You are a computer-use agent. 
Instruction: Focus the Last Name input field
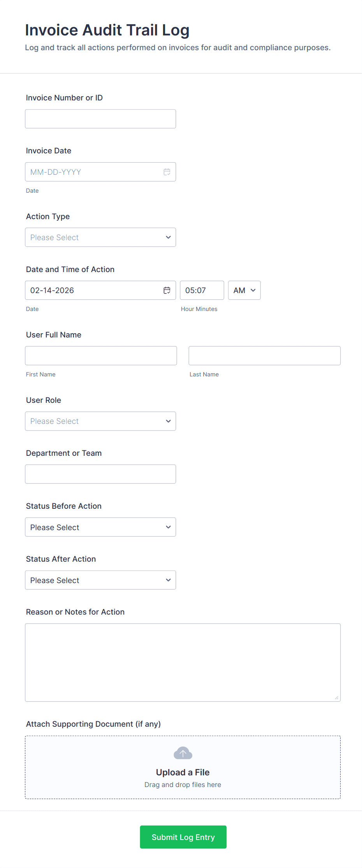pyautogui.click(x=264, y=356)
